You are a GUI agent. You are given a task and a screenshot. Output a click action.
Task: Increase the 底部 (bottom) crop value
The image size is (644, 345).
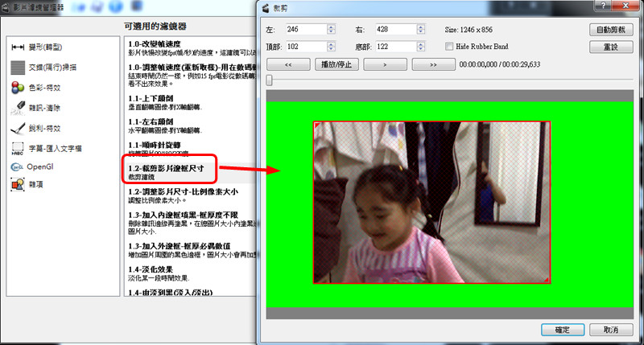(420, 44)
